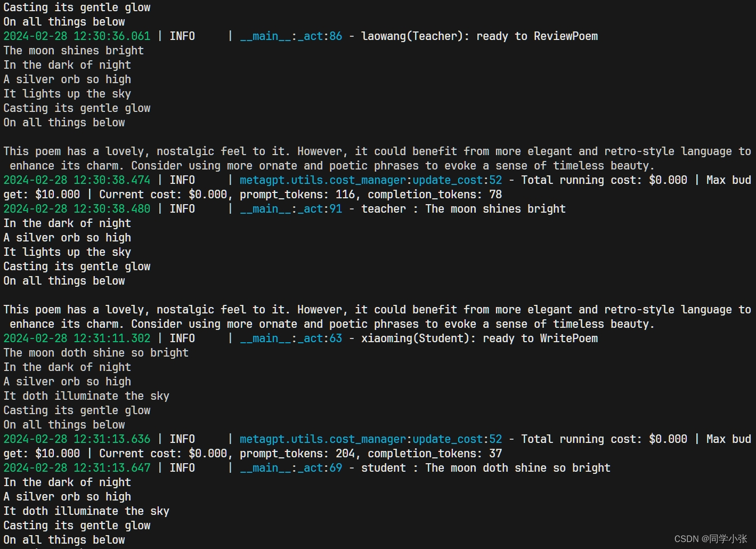Click the timestamp 2024-02-28 12:31:13.636
This screenshot has height=549, width=756.
coord(77,439)
